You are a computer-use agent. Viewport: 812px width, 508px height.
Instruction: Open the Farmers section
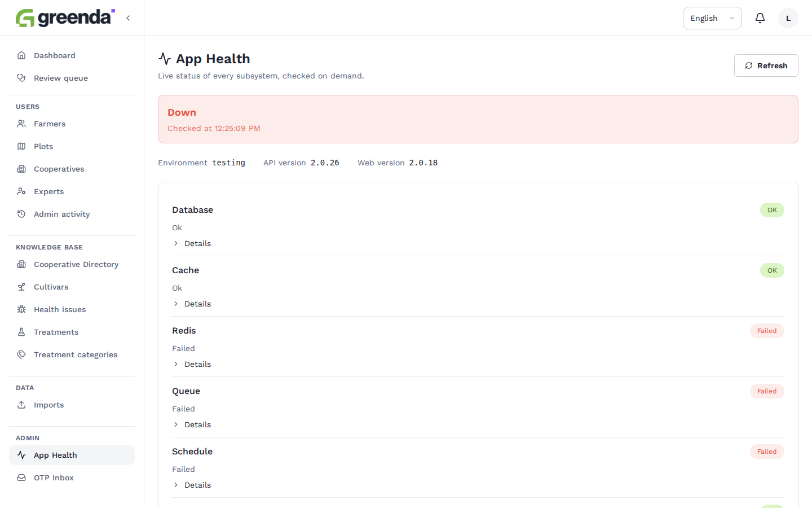point(72,124)
